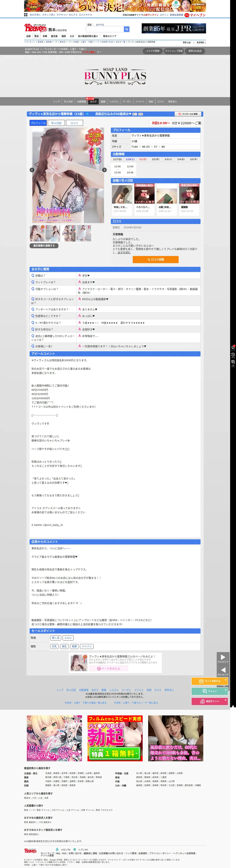Click the orange 口コミ投稿 button
This screenshot has width=236, height=868.
pos(155,259)
